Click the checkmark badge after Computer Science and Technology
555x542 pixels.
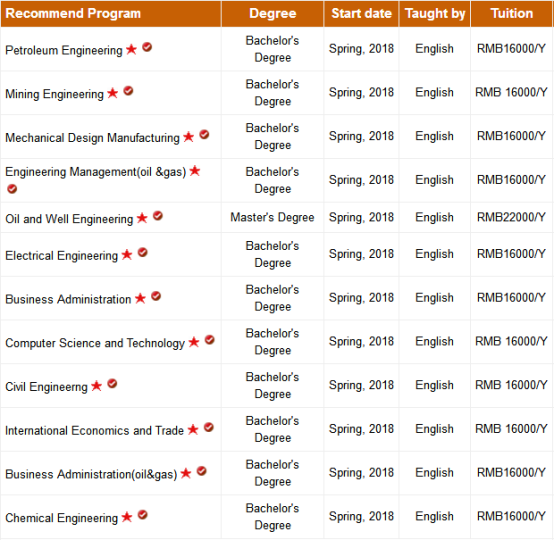pyautogui.click(x=210, y=340)
